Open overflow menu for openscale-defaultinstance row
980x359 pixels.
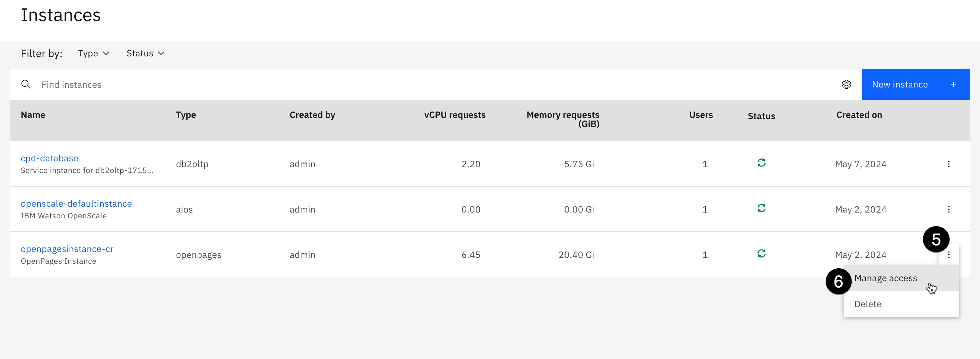[949, 209]
